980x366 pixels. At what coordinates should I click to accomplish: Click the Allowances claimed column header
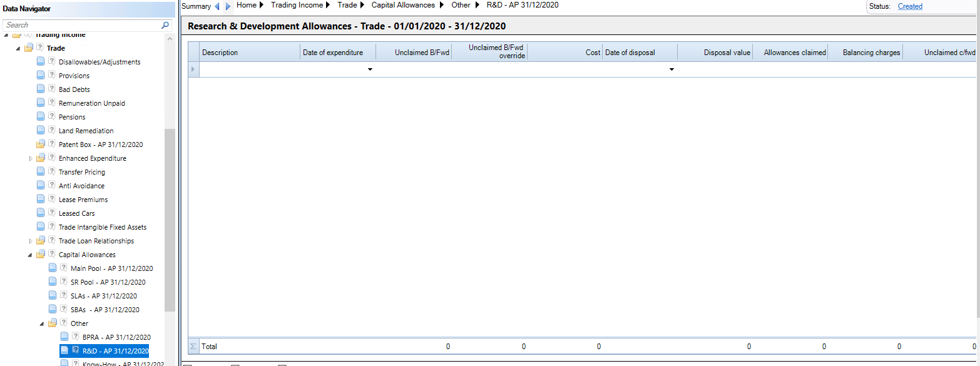tap(790, 53)
